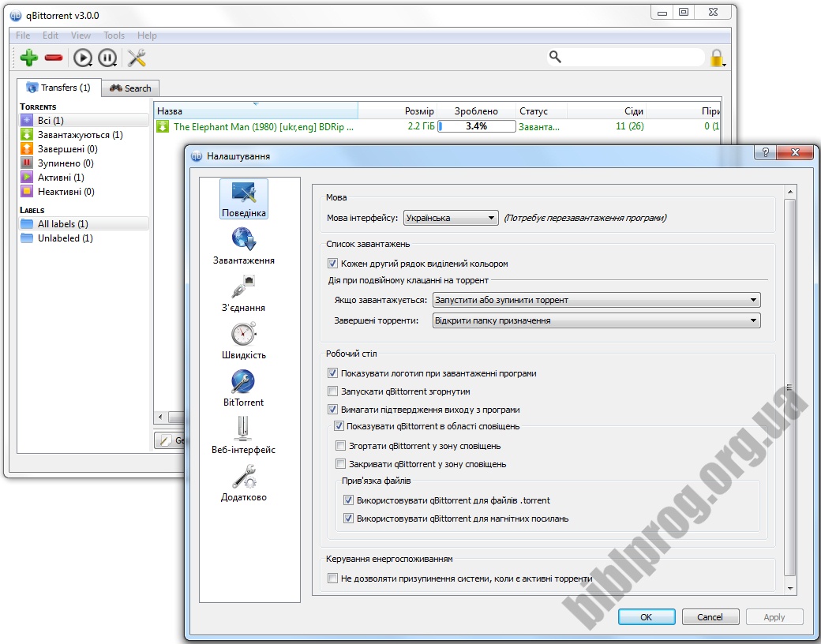Select the З'єднання settings category icon
The image size is (821, 644).
(243, 294)
